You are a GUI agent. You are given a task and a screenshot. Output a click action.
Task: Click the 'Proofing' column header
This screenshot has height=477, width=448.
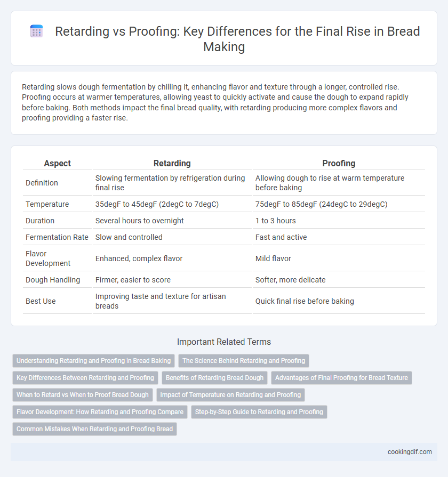[339, 164]
